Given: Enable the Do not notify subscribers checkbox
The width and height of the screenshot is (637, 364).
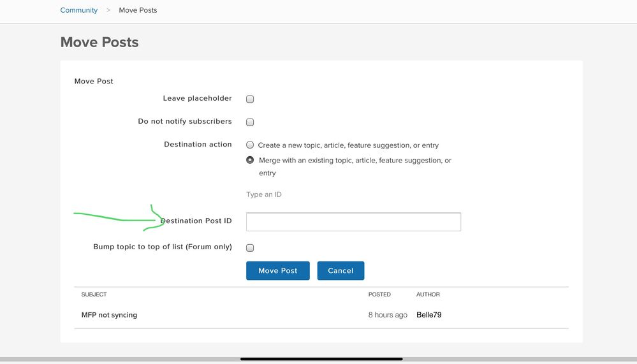Looking at the screenshot, I should click(x=250, y=122).
